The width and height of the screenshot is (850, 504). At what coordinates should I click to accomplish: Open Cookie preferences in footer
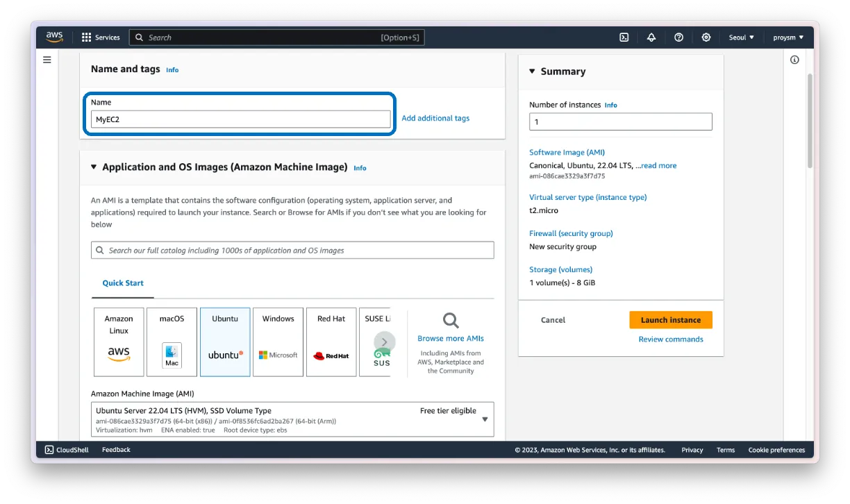tap(776, 450)
